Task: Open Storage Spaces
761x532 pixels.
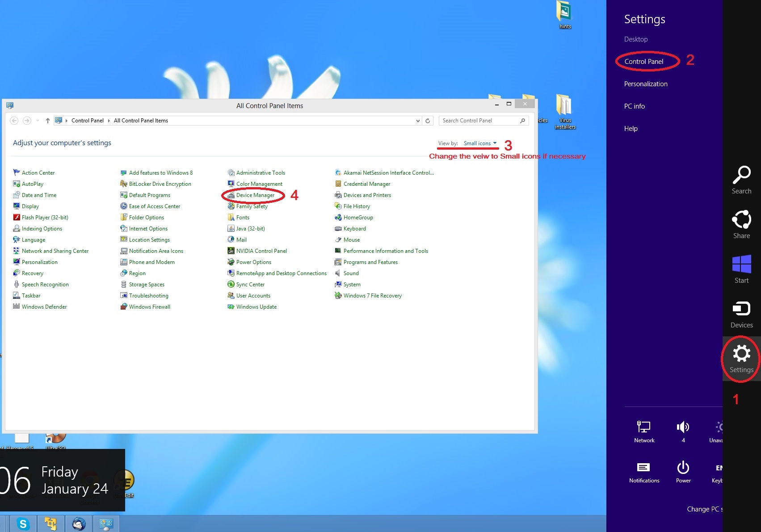Action: click(147, 285)
